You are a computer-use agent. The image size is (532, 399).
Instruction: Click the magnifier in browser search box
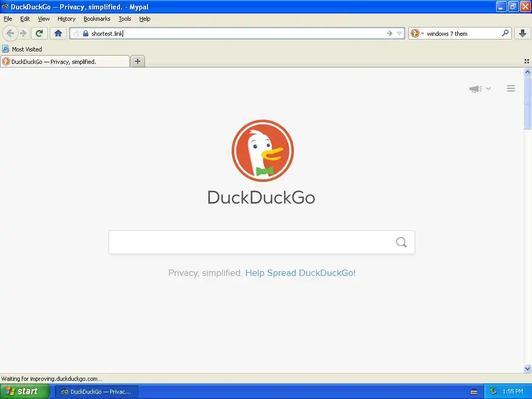pos(505,33)
